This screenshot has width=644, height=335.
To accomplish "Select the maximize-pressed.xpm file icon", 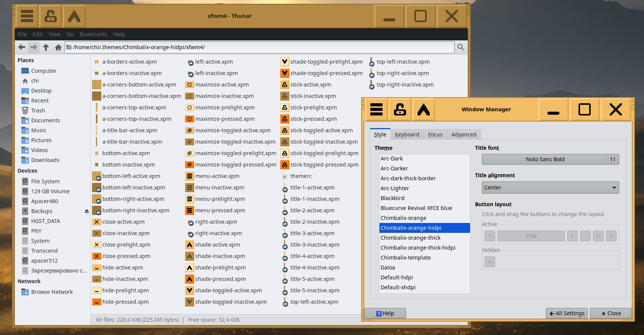I will pyautogui.click(x=190, y=119).
